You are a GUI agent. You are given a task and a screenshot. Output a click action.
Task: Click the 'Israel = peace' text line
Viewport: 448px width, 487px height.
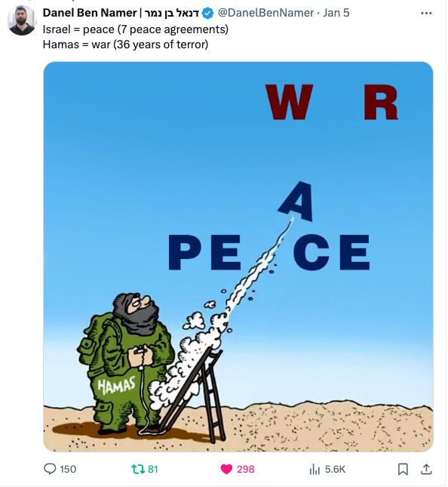(136, 29)
